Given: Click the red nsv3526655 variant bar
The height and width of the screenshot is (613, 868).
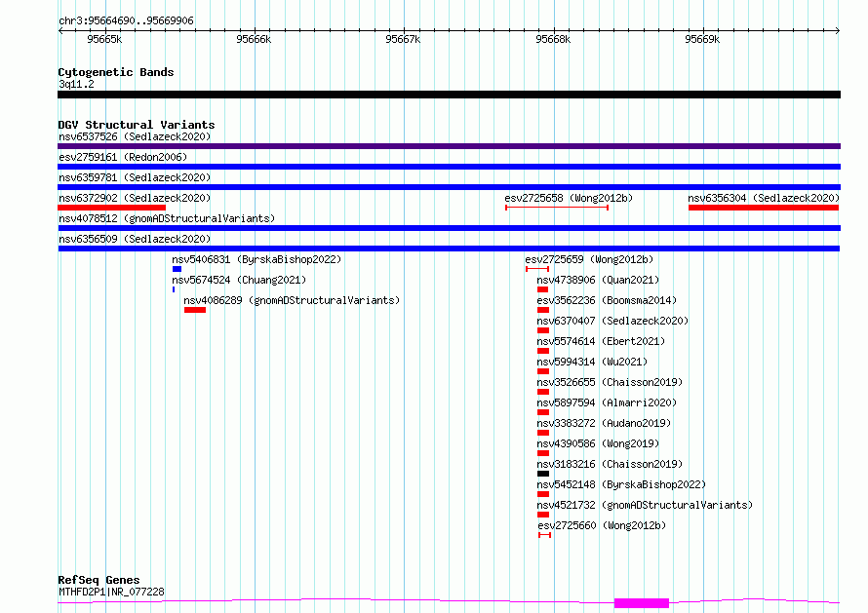Looking at the screenshot, I should coord(543,392).
